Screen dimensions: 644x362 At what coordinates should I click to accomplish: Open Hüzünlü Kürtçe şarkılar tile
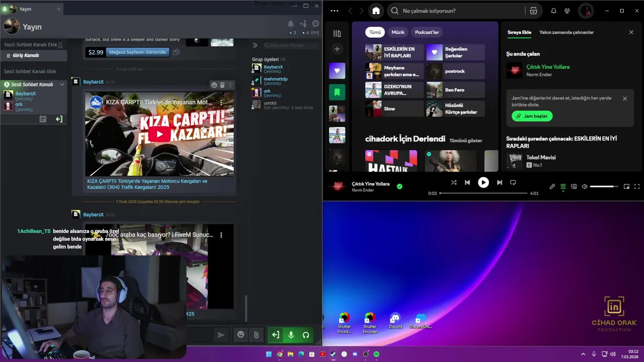click(455, 109)
